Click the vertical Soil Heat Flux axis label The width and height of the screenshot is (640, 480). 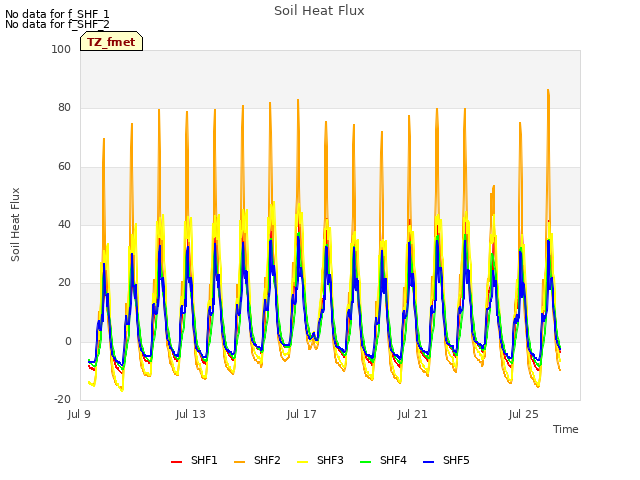click(x=15, y=224)
